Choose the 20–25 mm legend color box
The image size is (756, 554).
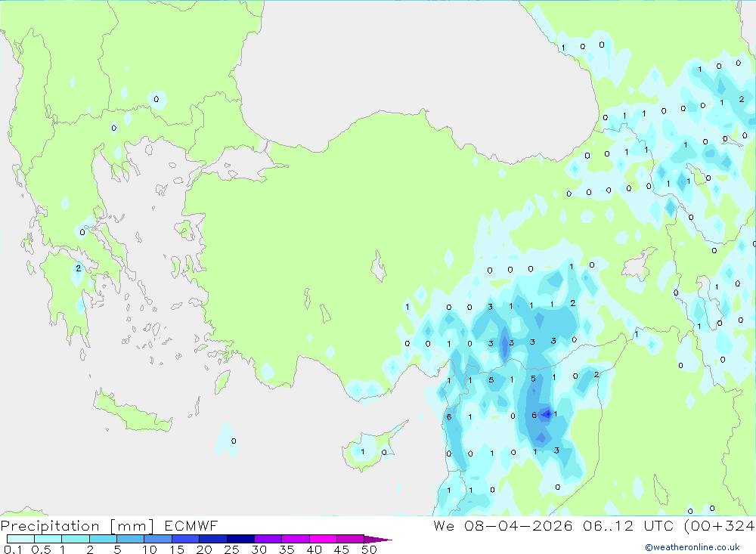click(x=213, y=539)
